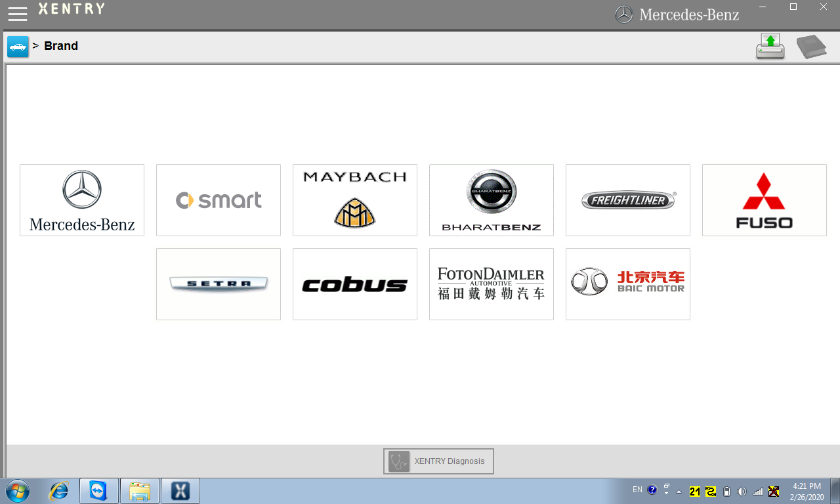Image resolution: width=840 pixels, height=504 pixels.
Task: Click the vehicle home icon in breadcrumb
Action: tap(18, 47)
